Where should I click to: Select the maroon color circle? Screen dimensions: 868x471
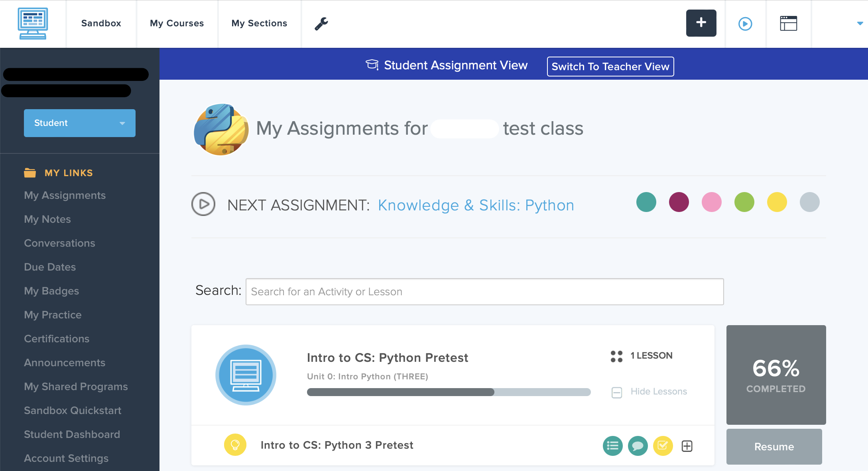[x=679, y=202]
